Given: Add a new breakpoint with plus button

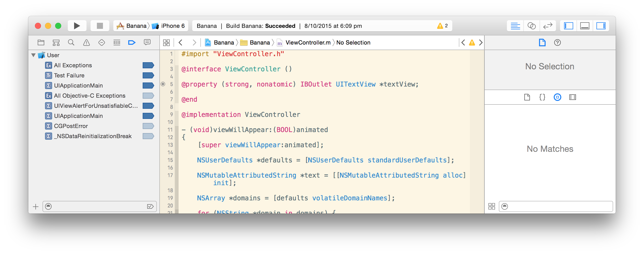Looking at the screenshot, I should [x=36, y=207].
